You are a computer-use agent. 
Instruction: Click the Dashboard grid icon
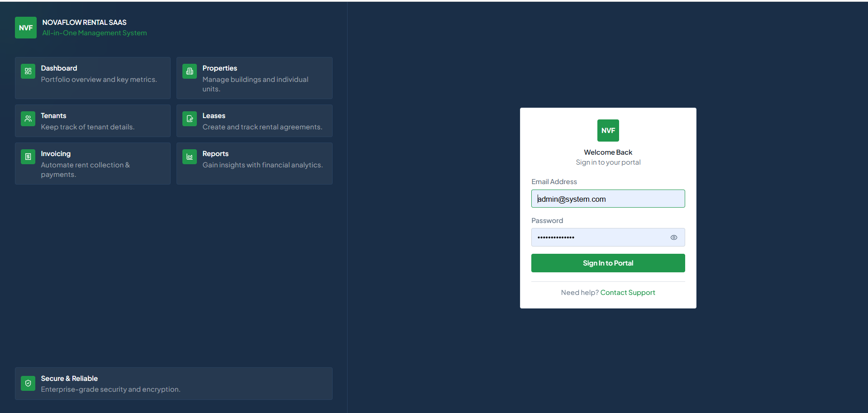click(x=28, y=71)
